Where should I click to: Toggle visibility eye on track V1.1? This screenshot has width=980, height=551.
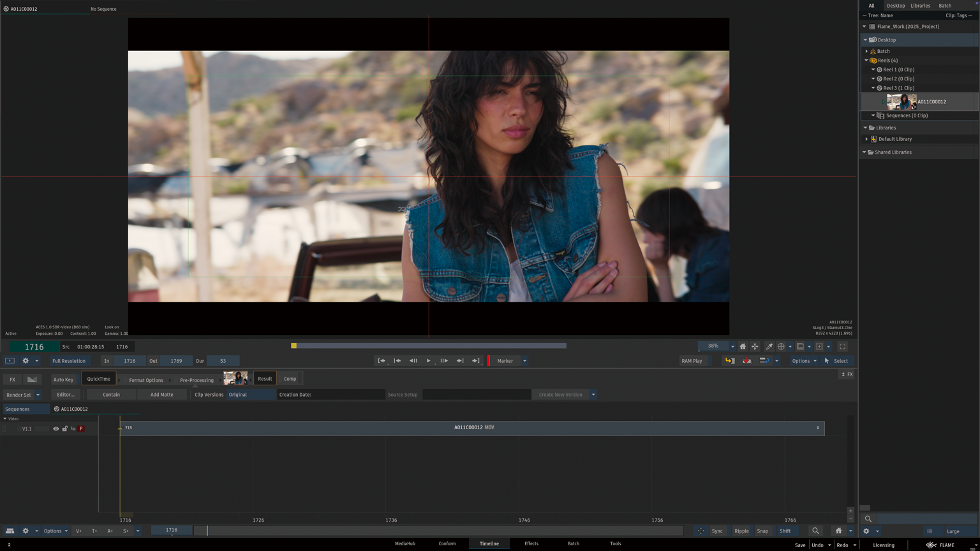56,429
